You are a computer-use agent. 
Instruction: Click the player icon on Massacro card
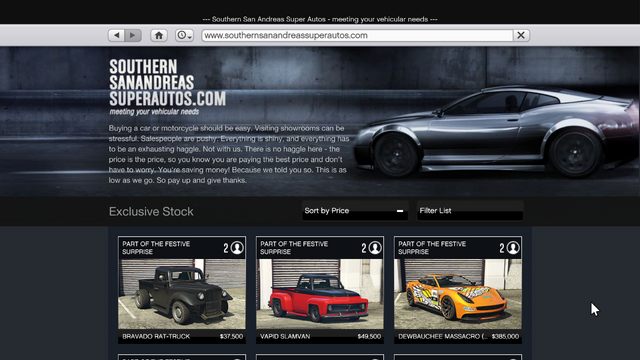pos(513,248)
